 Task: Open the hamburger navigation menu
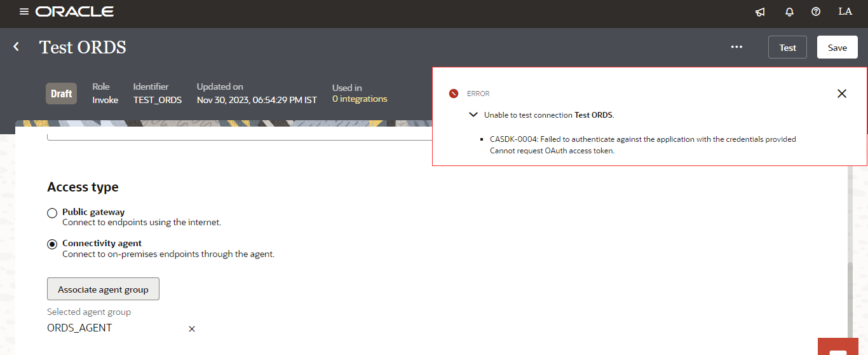click(x=24, y=11)
